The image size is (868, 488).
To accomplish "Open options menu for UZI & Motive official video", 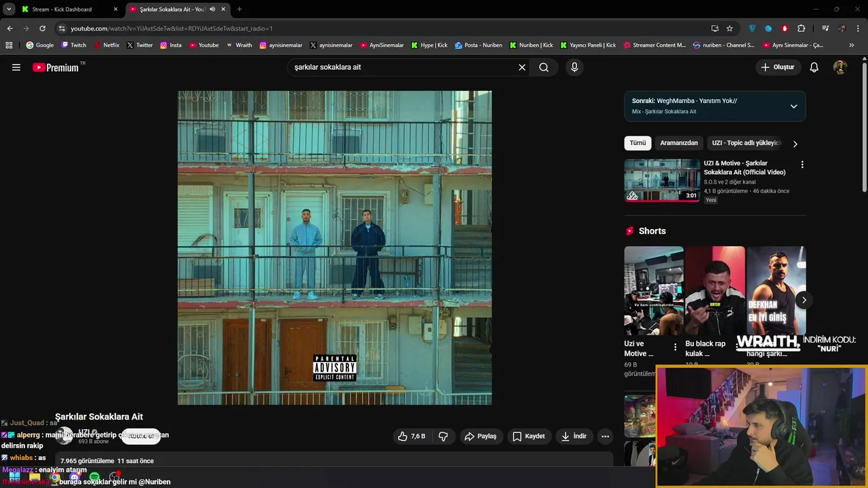I will [x=802, y=165].
